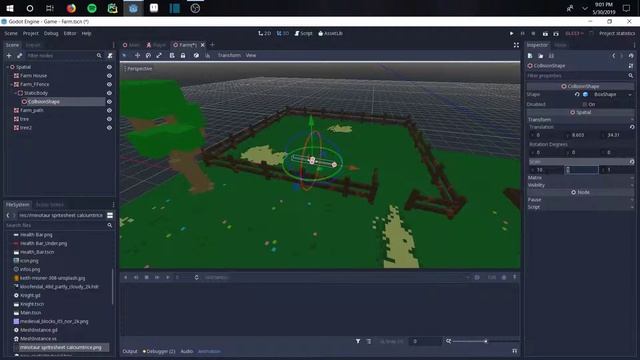This screenshot has height=360, width=640.
Task: Hide the Farm_path node
Action: pyautogui.click(x=109, y=110)
